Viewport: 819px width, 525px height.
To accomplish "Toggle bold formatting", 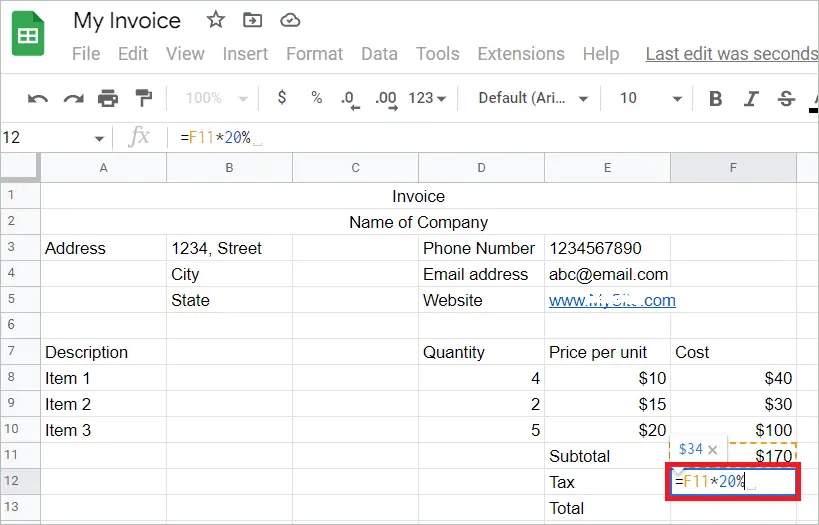I will click(x=716, y=98).
